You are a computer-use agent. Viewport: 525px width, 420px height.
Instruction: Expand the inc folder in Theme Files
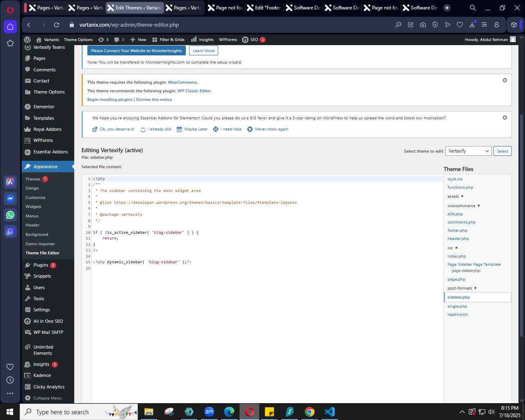pos(452,248)
